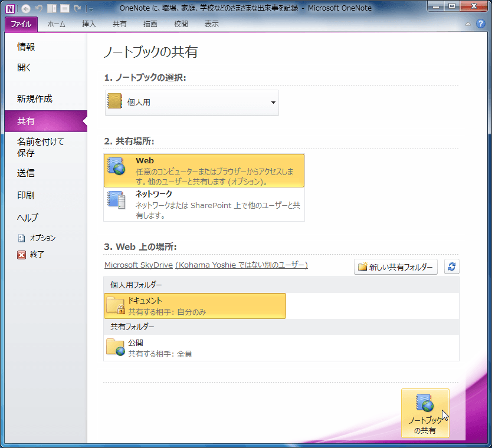
Task: Click the Dock to Desktop icon in the title bar
Action: [52, 8]
